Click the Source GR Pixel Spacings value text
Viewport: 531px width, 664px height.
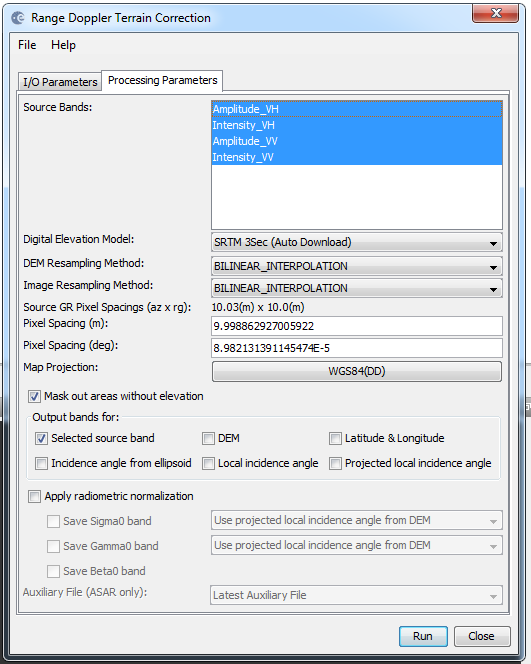(x=258, y=307)
